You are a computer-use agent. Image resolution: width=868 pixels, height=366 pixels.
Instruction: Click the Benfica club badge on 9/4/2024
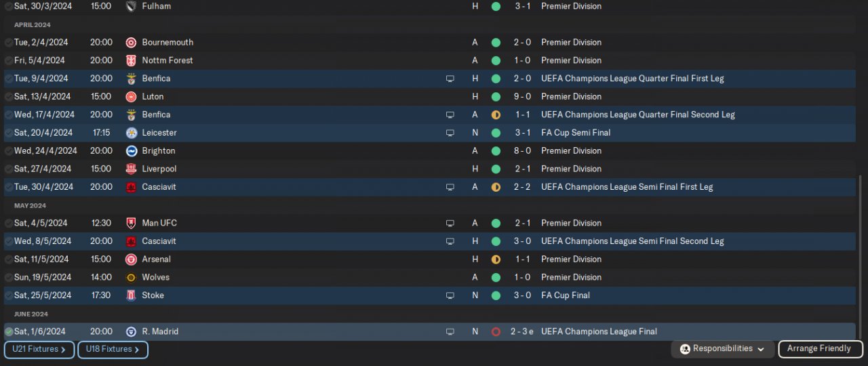click(x=131, y=79)
